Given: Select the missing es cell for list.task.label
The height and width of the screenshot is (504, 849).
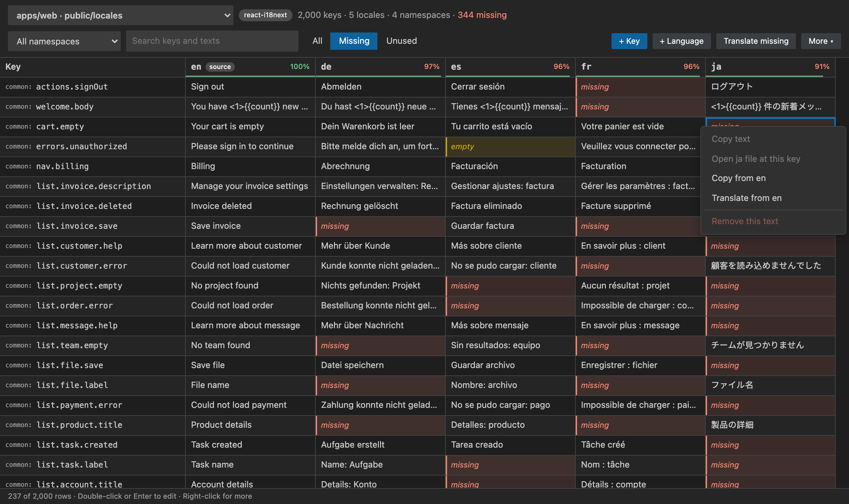Looking at the screenshot, I should point(510,465).
